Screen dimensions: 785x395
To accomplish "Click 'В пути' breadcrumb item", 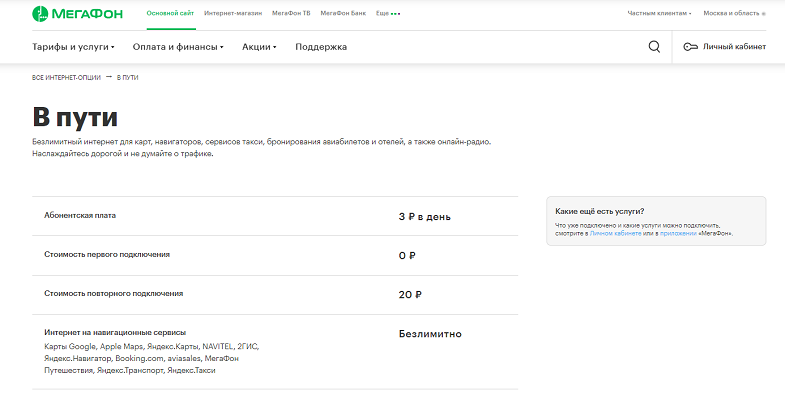I will (x=128, y=78).
